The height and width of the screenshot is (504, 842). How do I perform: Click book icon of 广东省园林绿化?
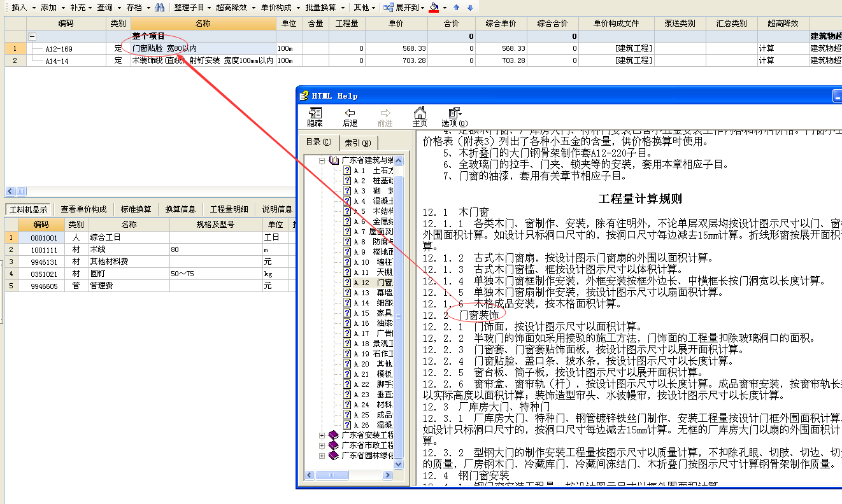(x=334, y=456)
